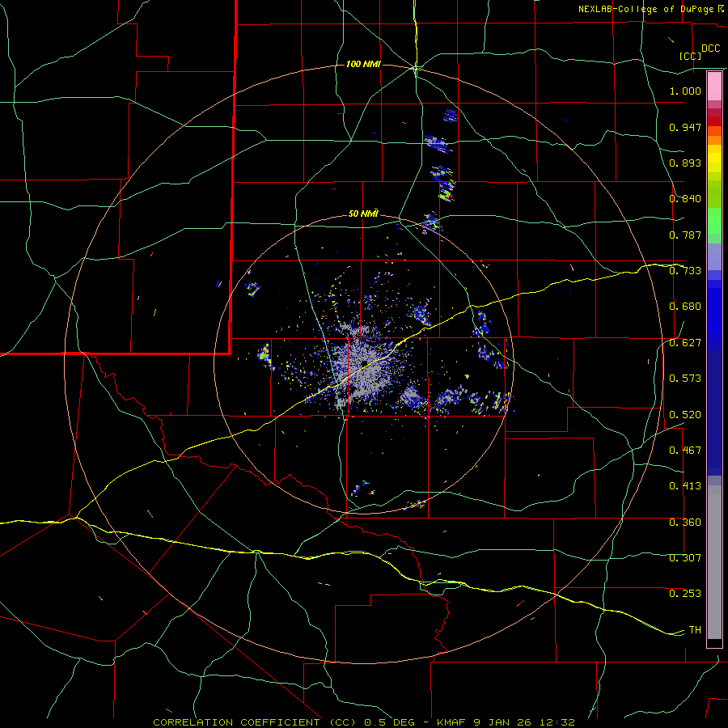Click the 0.413 legend value
Viewport: 728px width, 728px height.
685,486
